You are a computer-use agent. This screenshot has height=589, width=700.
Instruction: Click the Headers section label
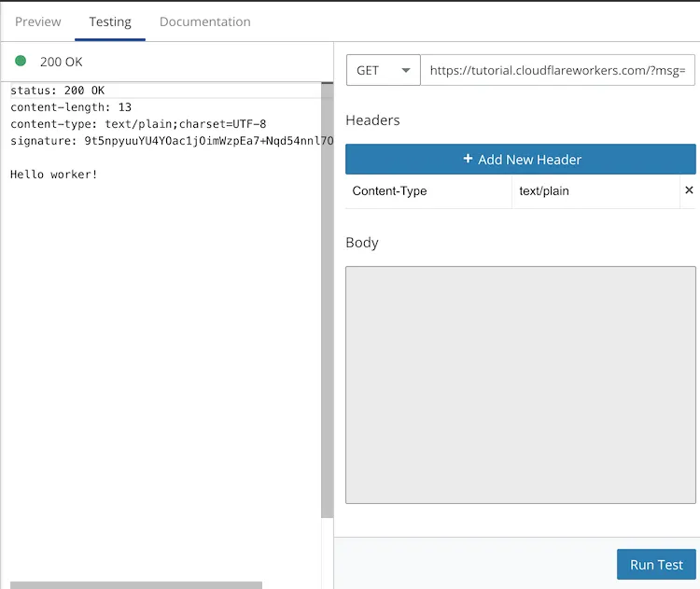coord(372,120)
